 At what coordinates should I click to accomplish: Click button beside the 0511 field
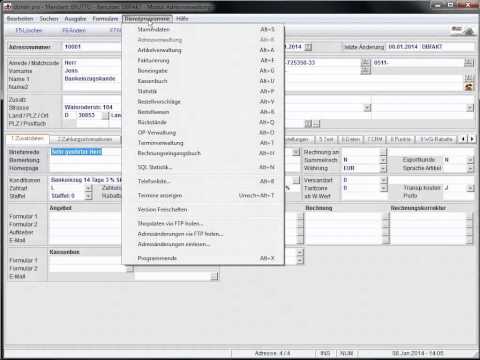(x=468, y=63)
